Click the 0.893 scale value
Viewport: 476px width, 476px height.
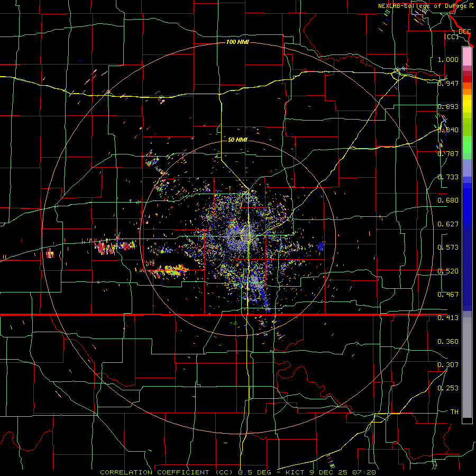tap(448, 106)
